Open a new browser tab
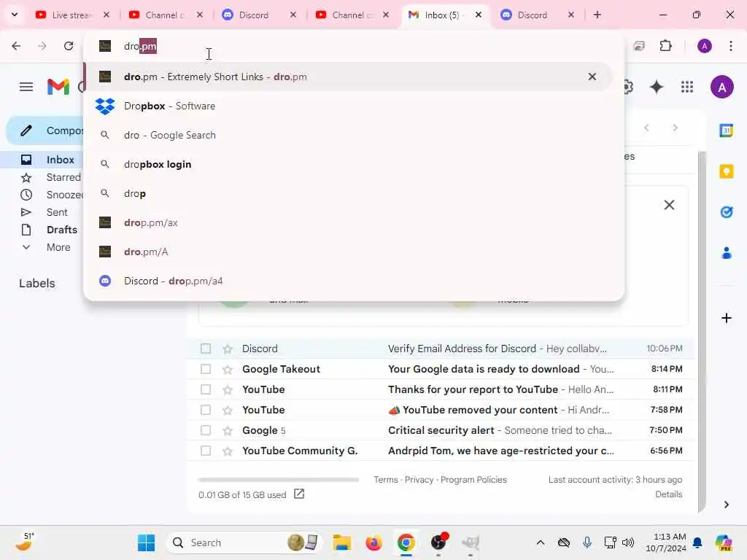 click(x=597, y=15)
